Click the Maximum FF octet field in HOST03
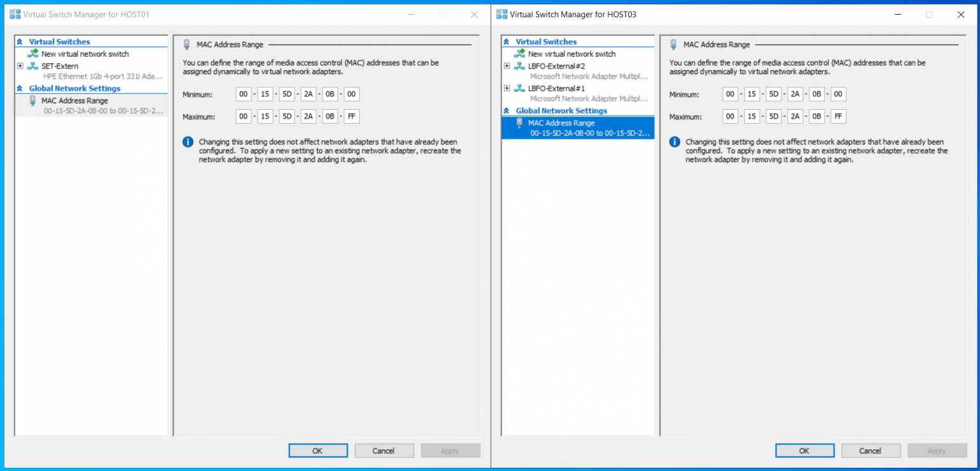 pyautogui.click(x=838, y=117)
